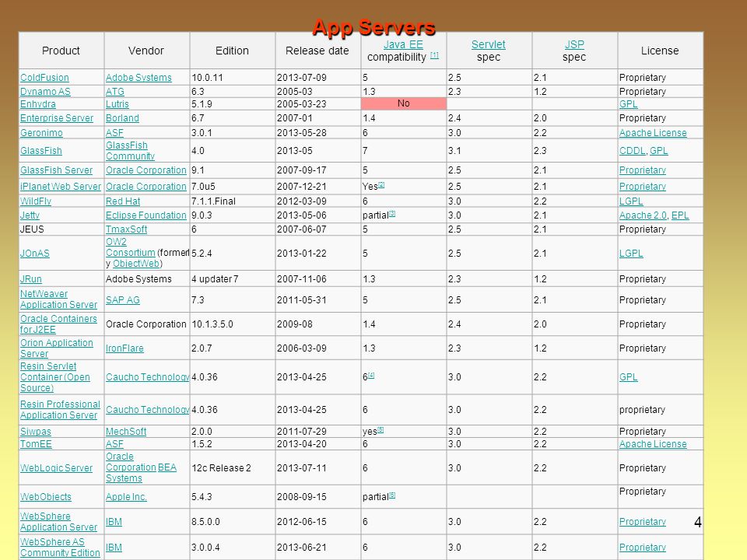Open the Enhydra product link

click(x=37, y=103)
